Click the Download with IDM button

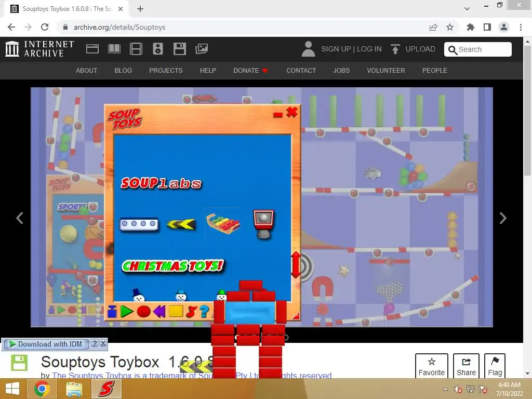point(46,344)
